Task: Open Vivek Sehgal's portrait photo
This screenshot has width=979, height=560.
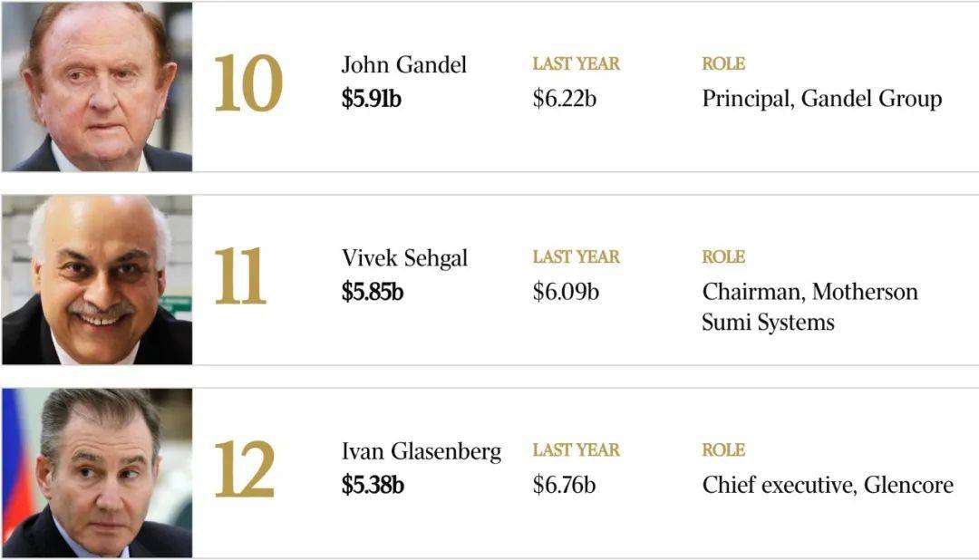Action: [x=97, y=280]
